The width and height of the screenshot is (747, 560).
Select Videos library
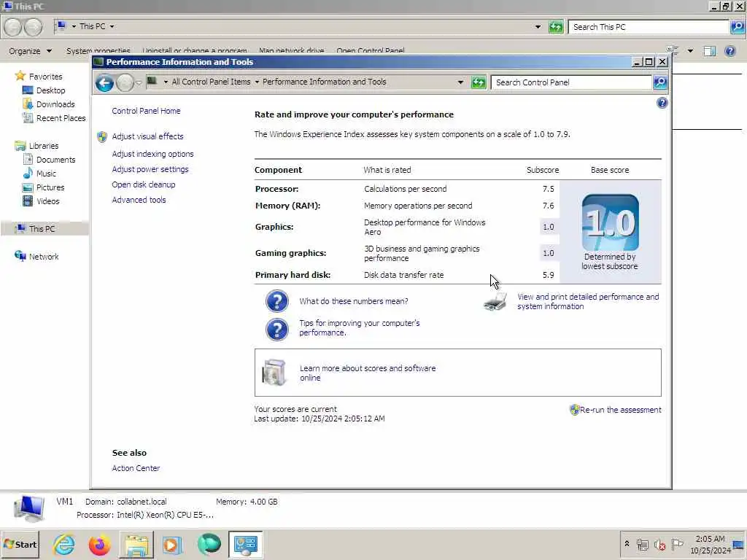coord(41,201)
